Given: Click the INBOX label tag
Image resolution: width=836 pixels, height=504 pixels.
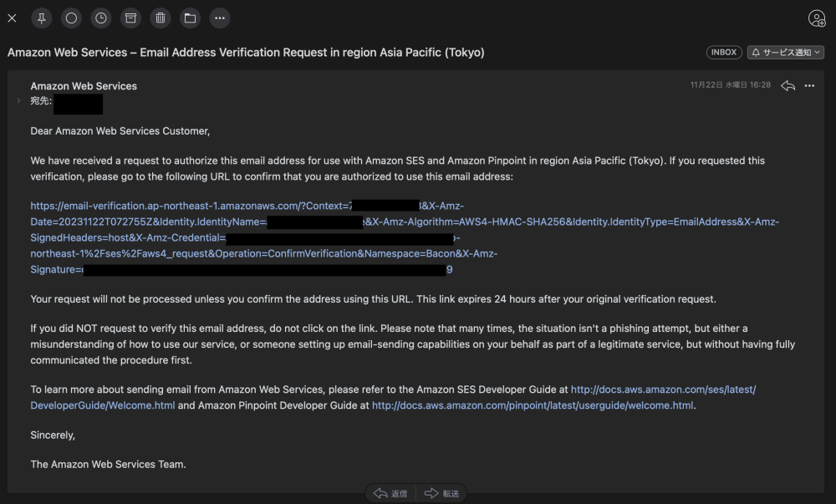Looking at the screenshot, I should pos(724,52).
